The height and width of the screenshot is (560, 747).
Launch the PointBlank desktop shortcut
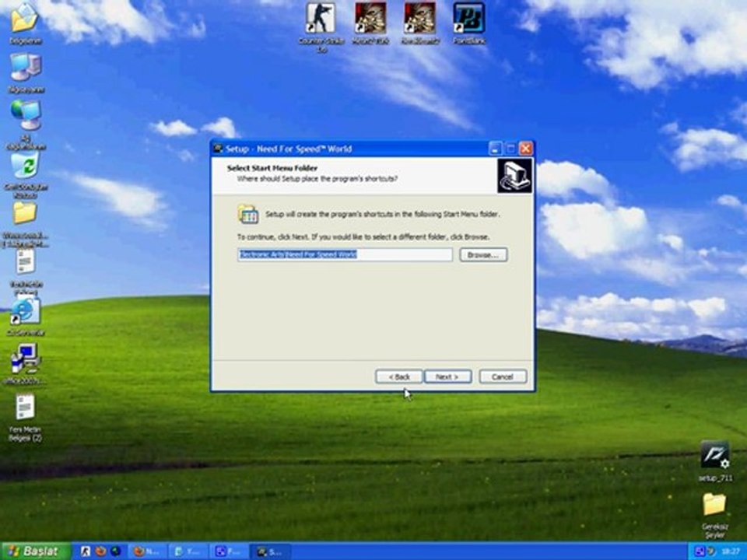pos(469,23)
